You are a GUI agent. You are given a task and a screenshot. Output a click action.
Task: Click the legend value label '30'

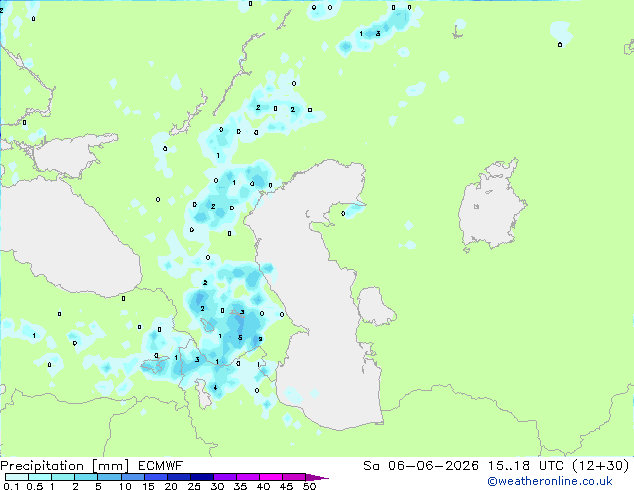coord(217,486)
